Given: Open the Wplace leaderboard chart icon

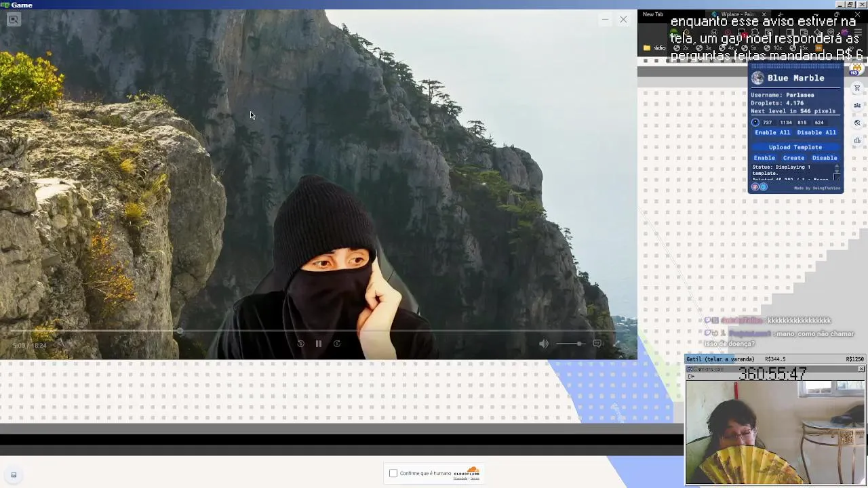Looking at the screenshot, I should (x=857, y=141).
